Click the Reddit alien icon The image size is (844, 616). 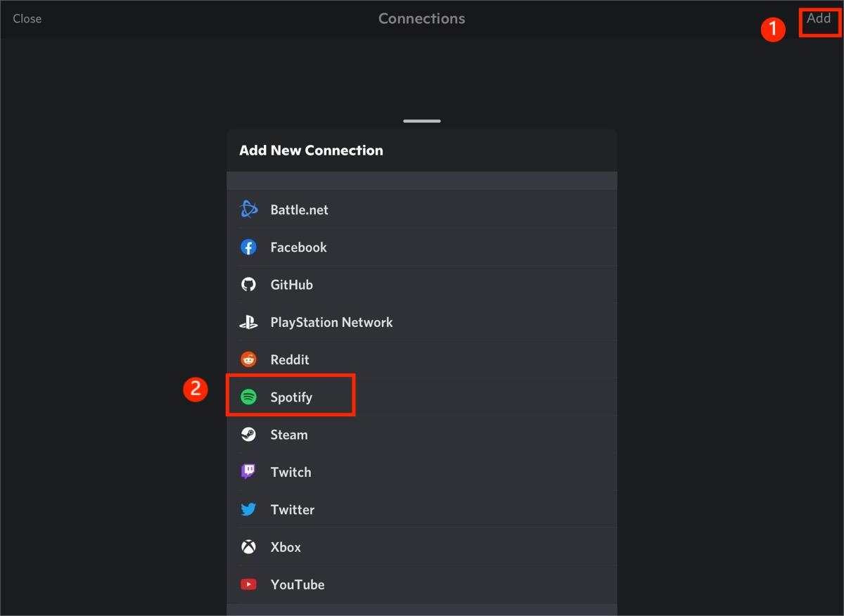(248, 359)
